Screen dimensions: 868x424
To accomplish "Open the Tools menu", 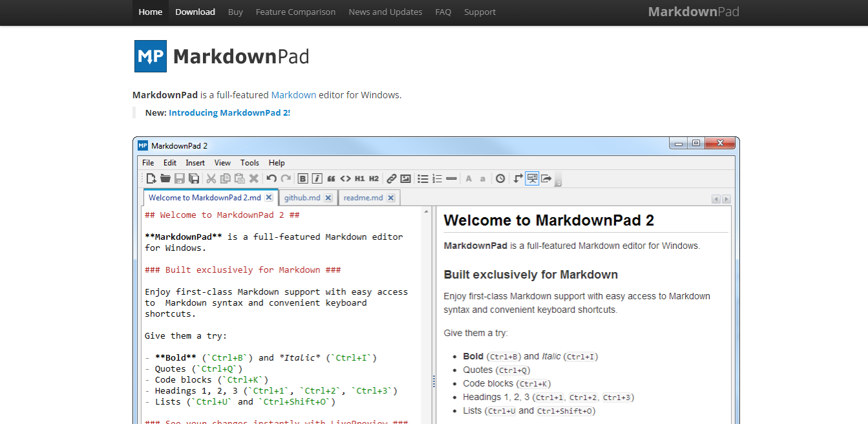I will point(249,163).
